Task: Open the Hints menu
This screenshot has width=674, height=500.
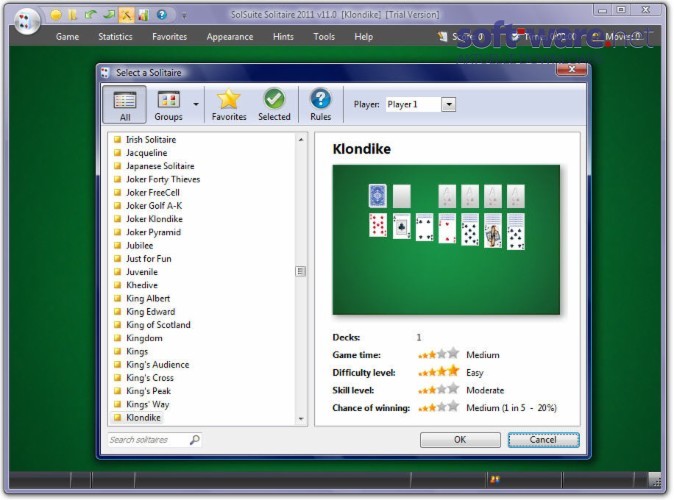Action: pyautogui.click(x=283, y=37)
